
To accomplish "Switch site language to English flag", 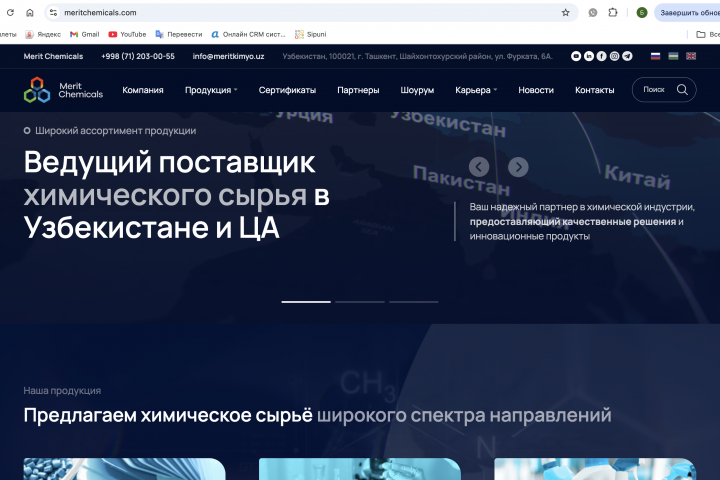I will pos(691,56).
